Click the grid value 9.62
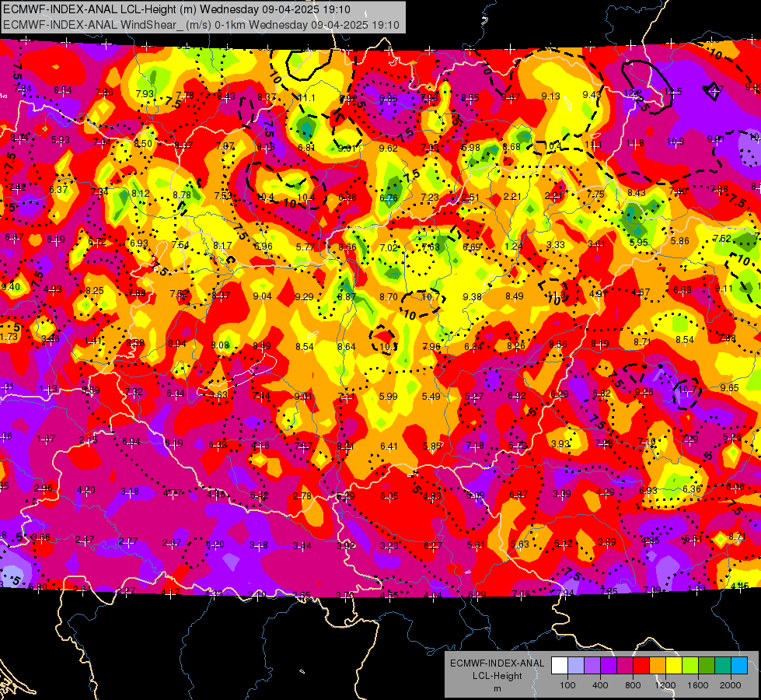 [x=388, y=148]
